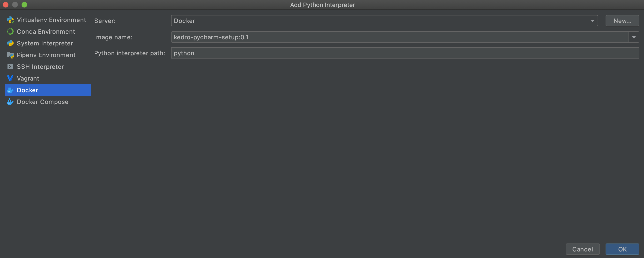Click the SSH Interpreter terminal icon
This screenshot has height=258, width=644.
10,67
